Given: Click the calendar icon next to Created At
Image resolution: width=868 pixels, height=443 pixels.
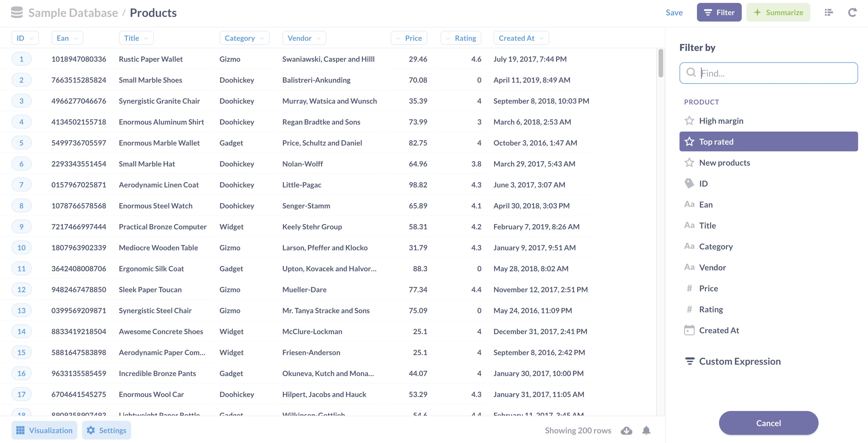Looking at the screenshot, I should click(x=689, y=330).
